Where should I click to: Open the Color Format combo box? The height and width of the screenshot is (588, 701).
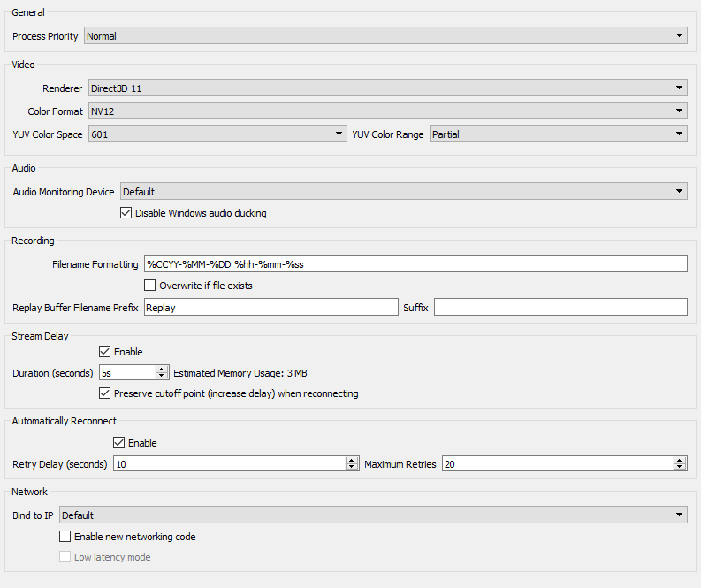point(387,111)
